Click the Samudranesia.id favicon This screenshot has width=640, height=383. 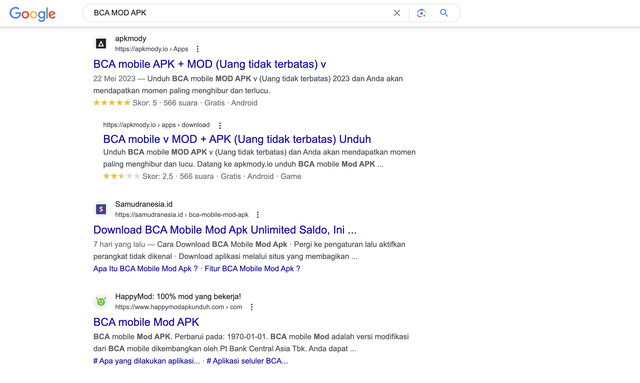(101, 209)
